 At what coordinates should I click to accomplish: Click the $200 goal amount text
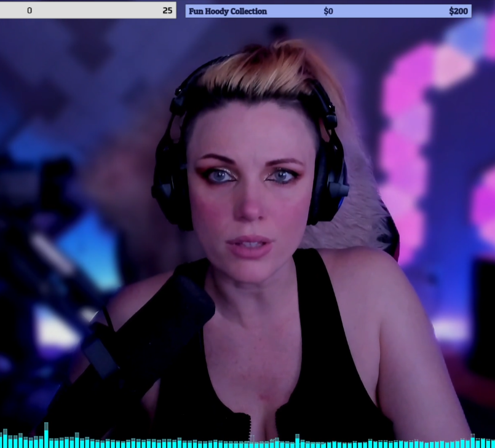[x=458, y=11]
